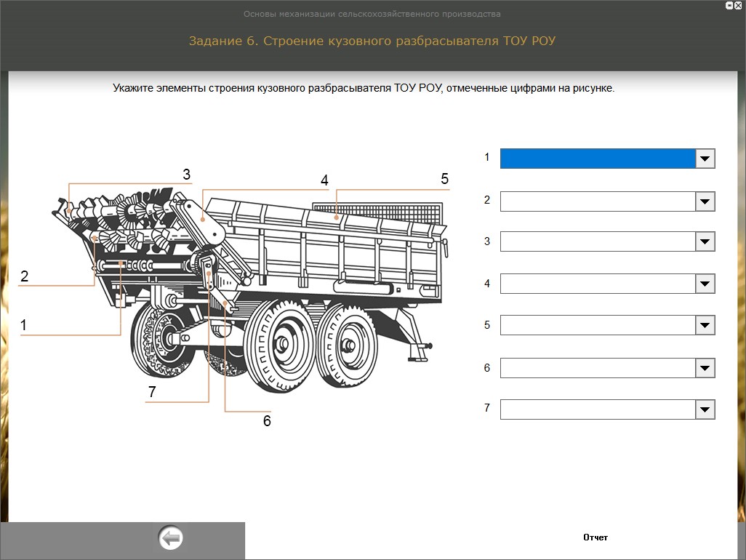Select the highlighted blue answer field 1
The height and width of the screenshot is (560, 746).
pyautogui.click(x=598, y=159)
